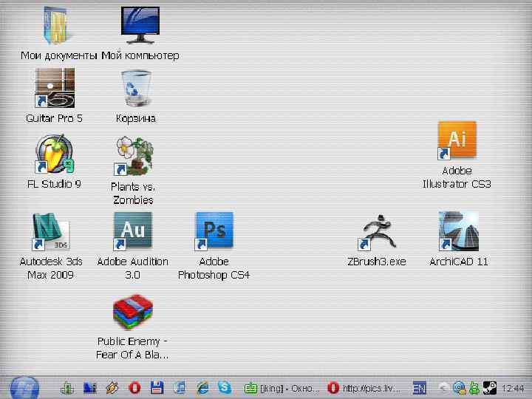Open ArchiCAD 11 shortcut
532x399 pixels.
point(458,231)
